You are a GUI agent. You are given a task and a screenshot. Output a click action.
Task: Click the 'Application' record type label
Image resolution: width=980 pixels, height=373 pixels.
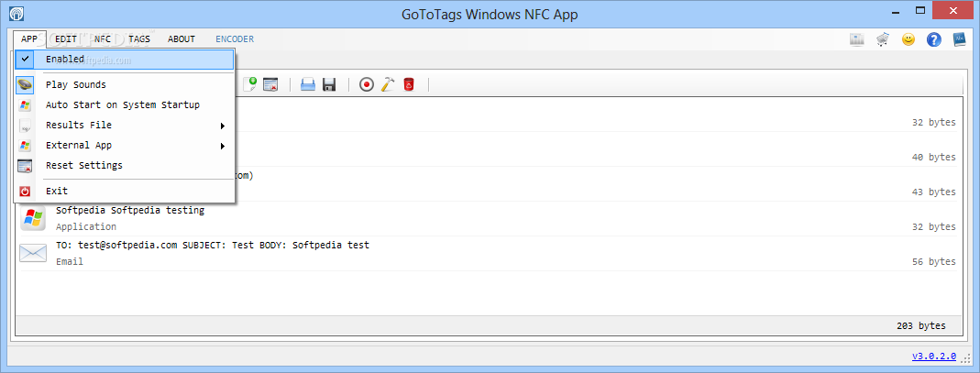(x=85, y=226)
